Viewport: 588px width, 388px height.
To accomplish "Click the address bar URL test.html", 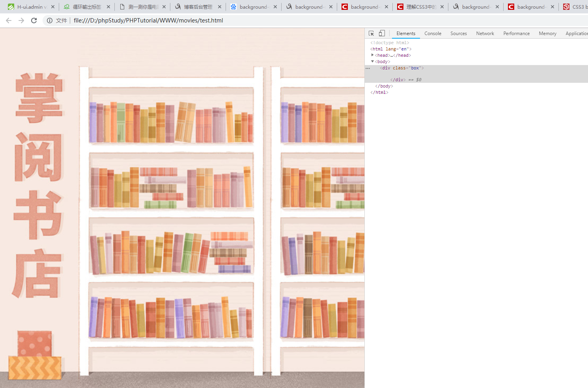I will click(148, 21).
